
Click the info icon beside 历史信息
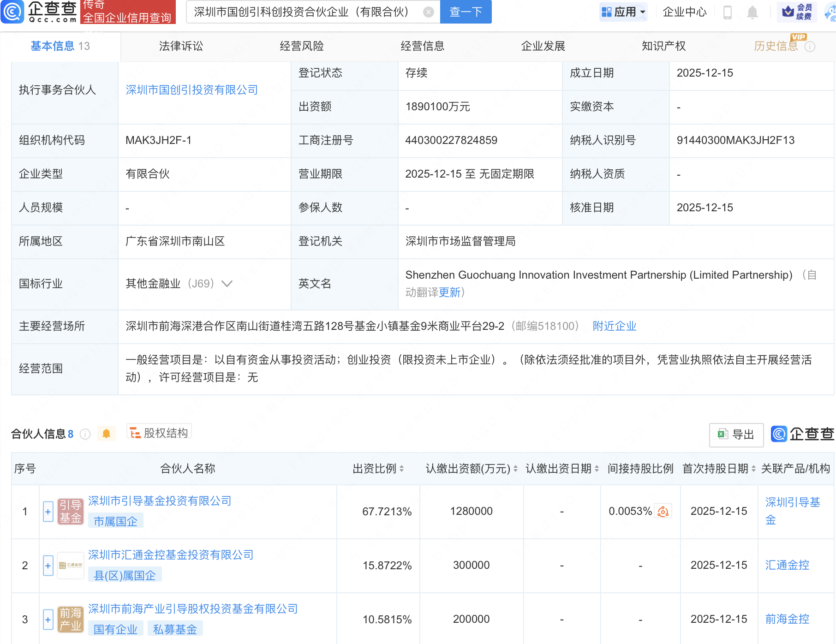coord(810,47)
